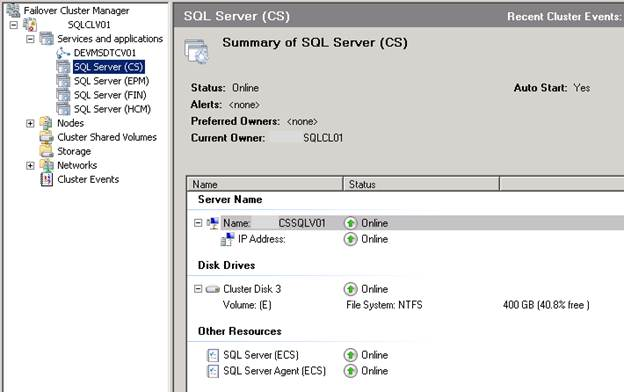624x392 pixels.
Task: Open the Storage node icon
Action: point(47,151)
